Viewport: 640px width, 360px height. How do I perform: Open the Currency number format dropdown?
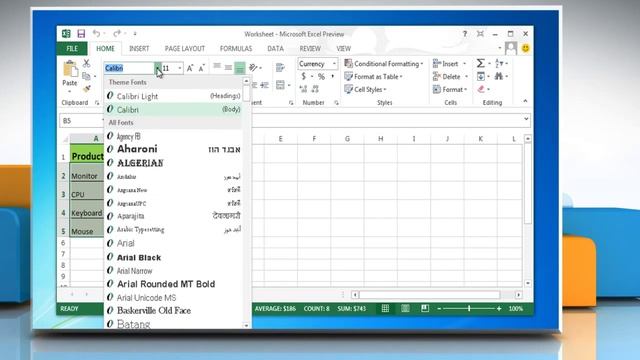(334, 64)
